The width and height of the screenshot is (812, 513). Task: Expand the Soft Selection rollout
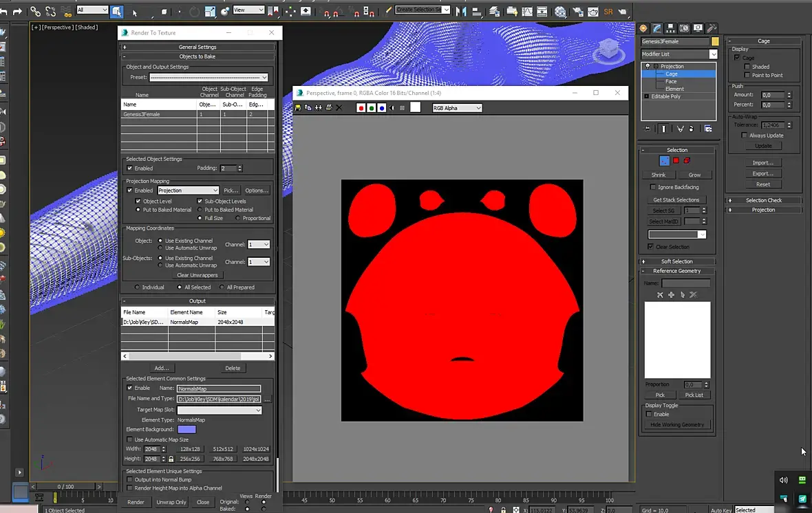click(x=677, y=261)
